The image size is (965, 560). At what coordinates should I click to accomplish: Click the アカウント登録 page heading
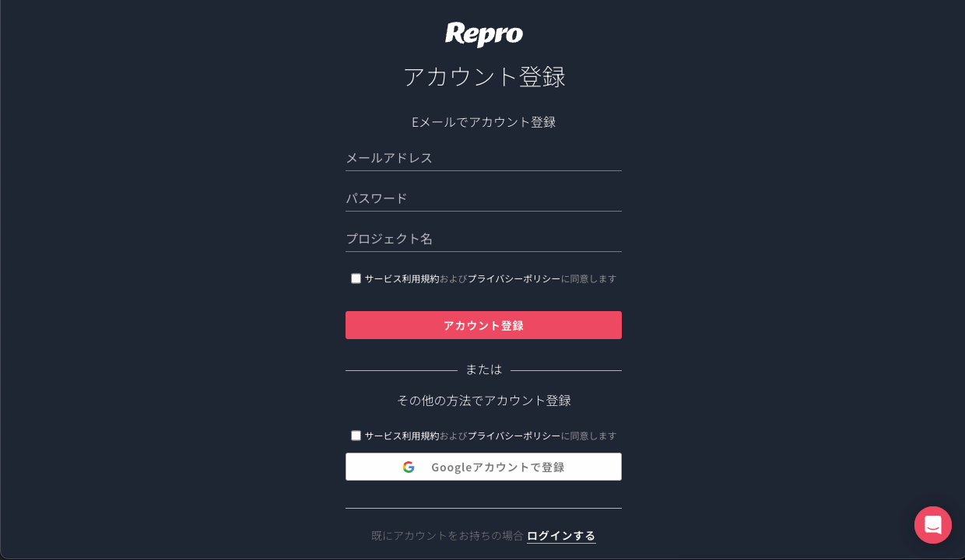click(x=483, y=77)
